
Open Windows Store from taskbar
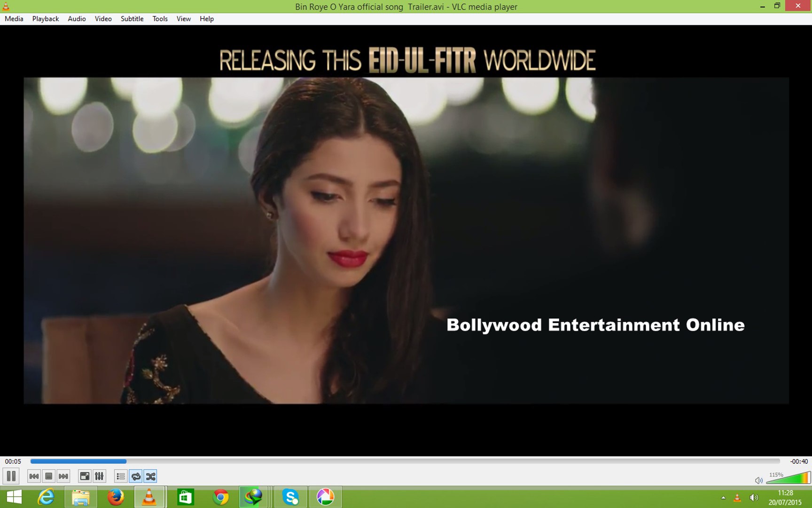click(186, 497)
